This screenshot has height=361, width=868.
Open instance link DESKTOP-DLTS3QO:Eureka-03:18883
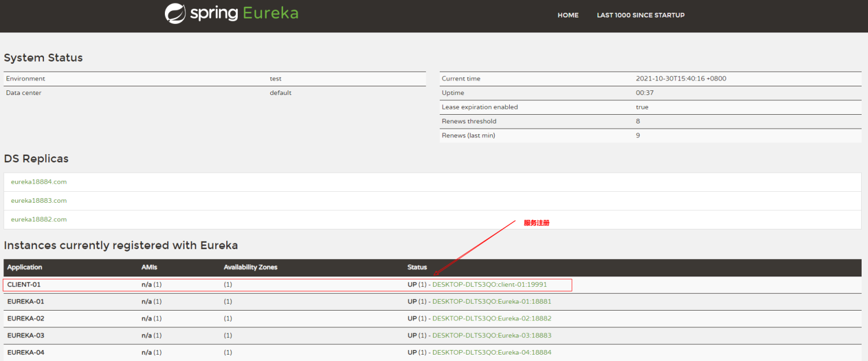[x=492, y=336]
